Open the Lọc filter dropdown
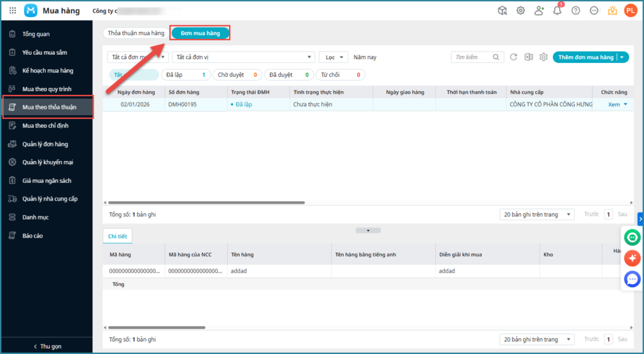Screen dimensions: 644x354 [333, 57]
